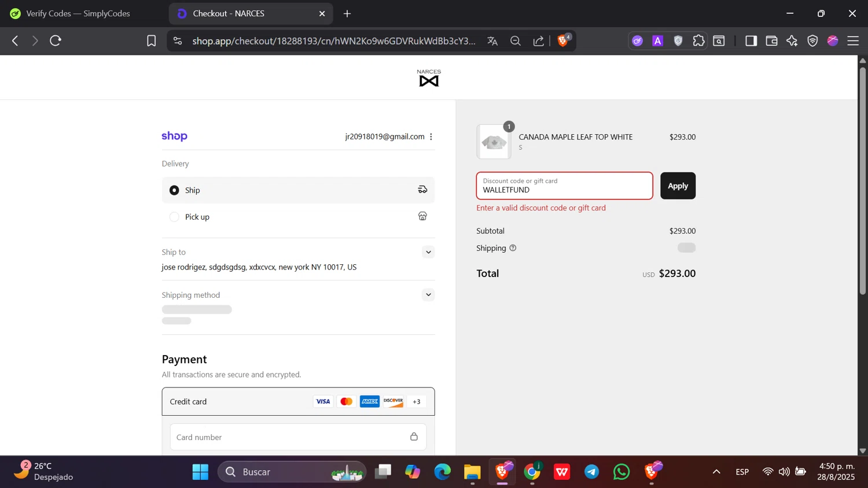Screen dimensions: 868x488
Task: Show hidden system tray icons
Action: click(x=716, y=472)
